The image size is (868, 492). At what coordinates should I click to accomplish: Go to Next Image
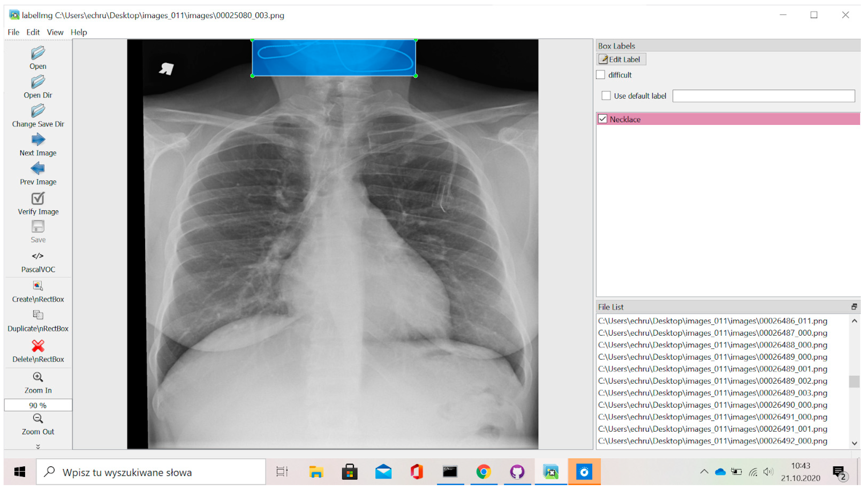[x=38, y=145]
